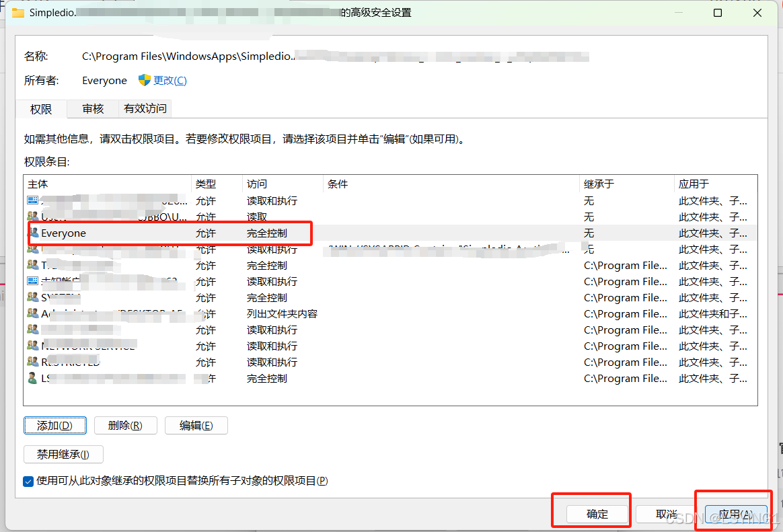Click the shield icon beside the owner change link

point(145,80)
